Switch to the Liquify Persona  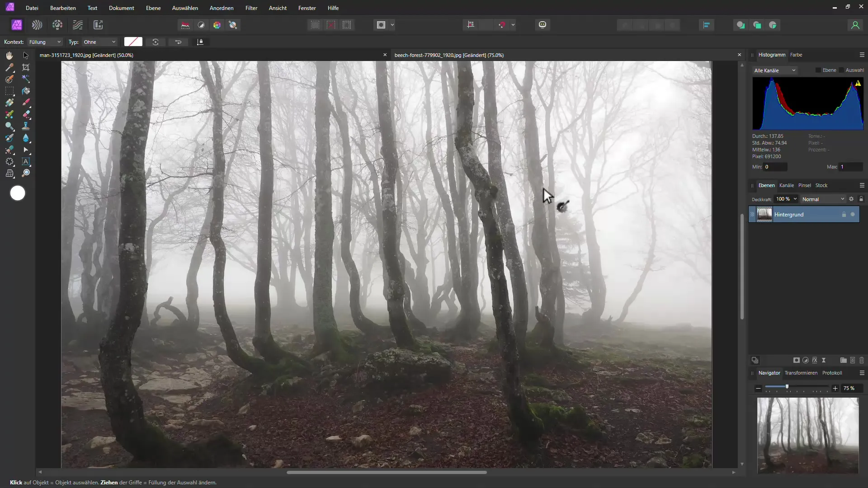[x=37, y=25]
